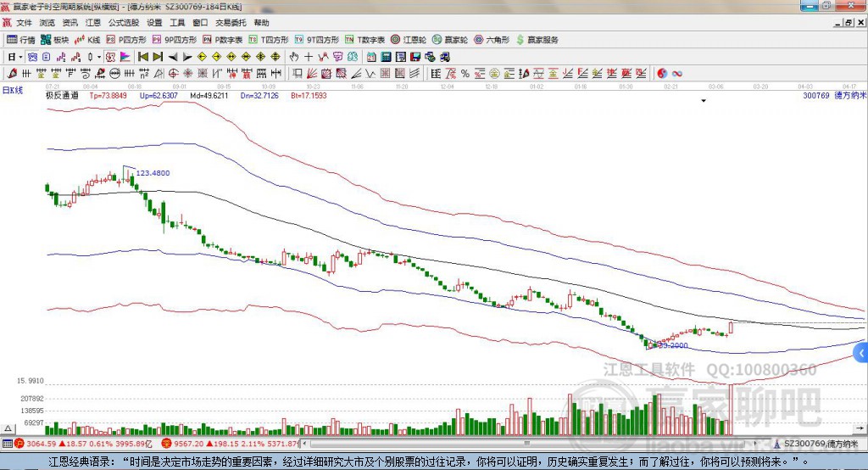
Task: Toggle the 权 adjusted price button
Action: [x=110, y=57]
